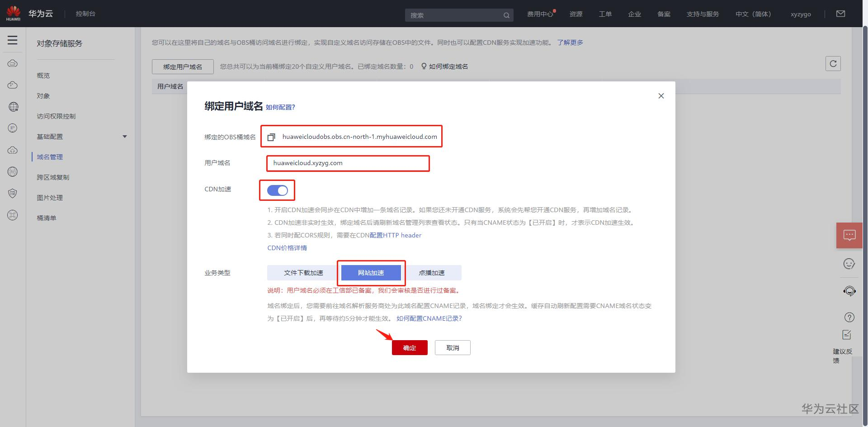This screenshot has width=868, height=427.
Task: Open the 支持与服务 menu
Action: pyautogui.click(x=703, y=14)
